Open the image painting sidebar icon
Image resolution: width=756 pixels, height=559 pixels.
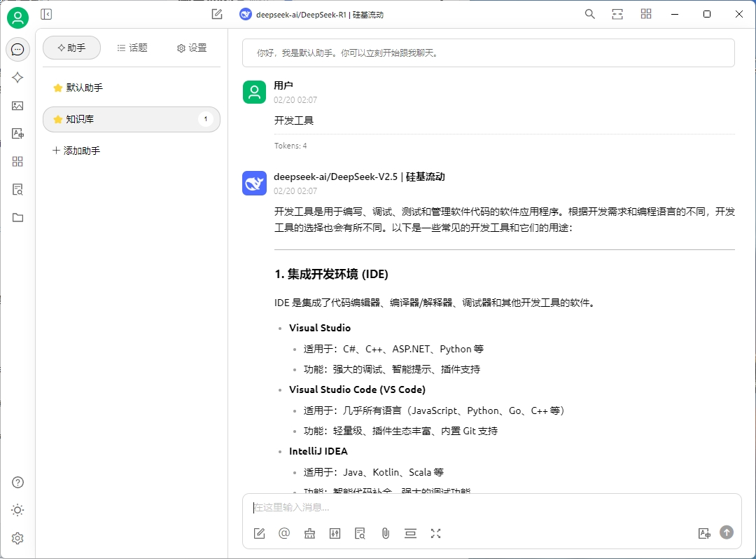pos(17,106)
